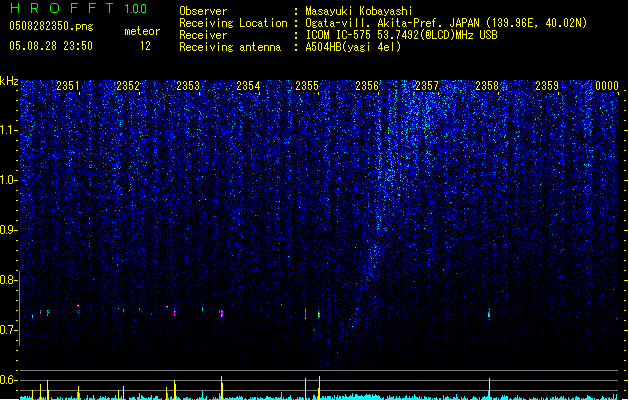Select the filename 0508282350.png
The height and width of the screenshot is (400, 629).
click(x=51, y=26)
